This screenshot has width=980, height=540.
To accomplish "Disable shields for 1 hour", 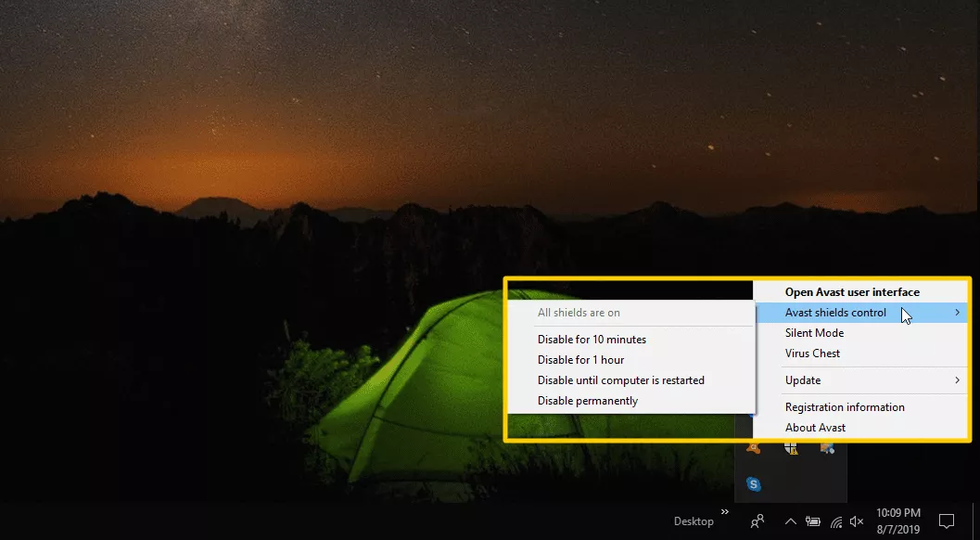I will pos(580,360).
